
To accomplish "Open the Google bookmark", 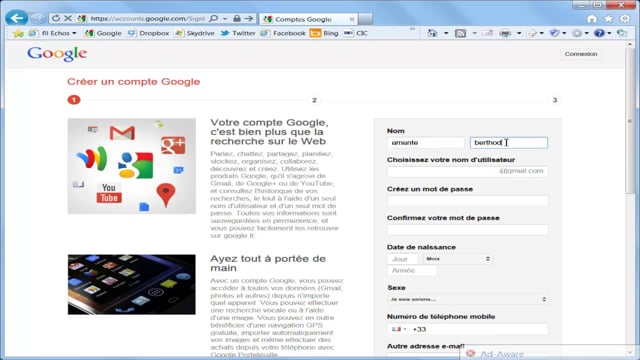I will [x=103, y=33].
